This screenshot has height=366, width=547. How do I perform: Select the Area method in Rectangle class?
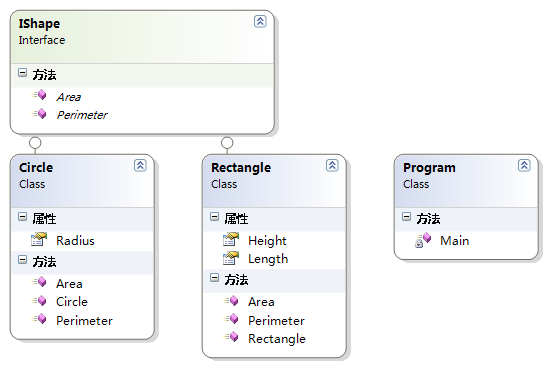click(261, 302)
